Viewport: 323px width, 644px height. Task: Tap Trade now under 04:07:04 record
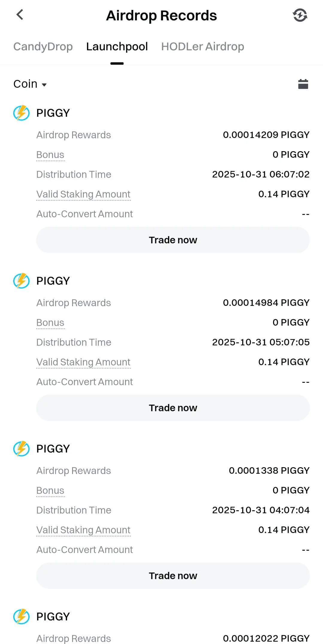[173, 576]
